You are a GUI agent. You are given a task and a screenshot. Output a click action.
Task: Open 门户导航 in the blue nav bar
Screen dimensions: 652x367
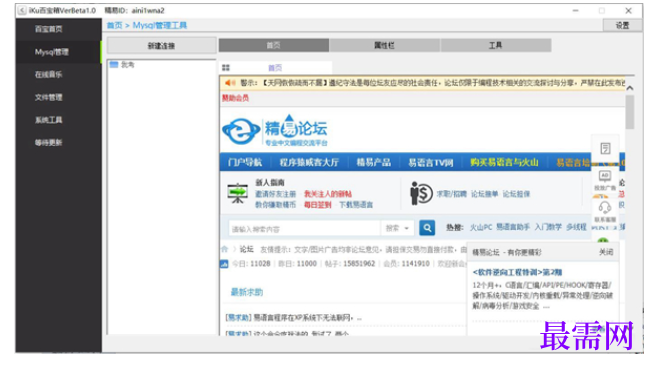245,163
